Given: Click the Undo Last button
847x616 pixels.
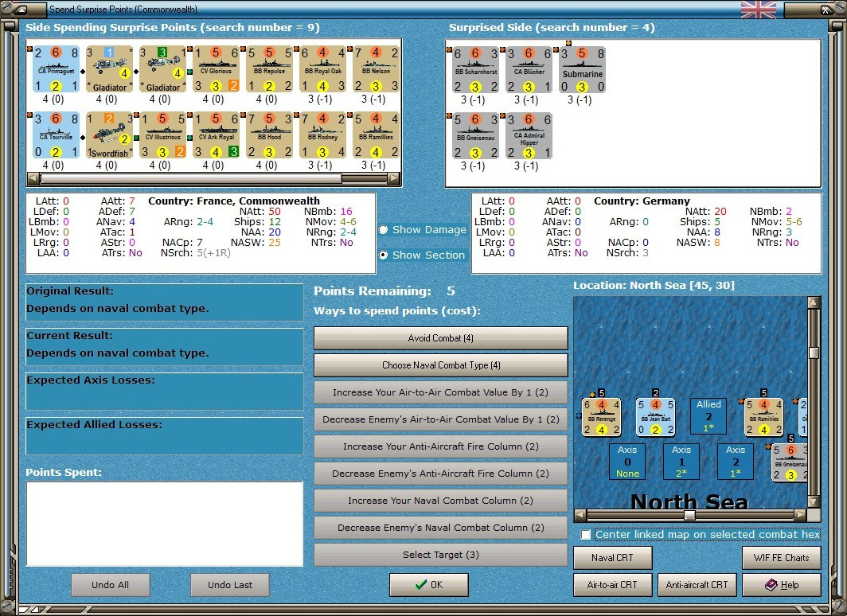Looking at the screenshot, I should pos(229,585).
